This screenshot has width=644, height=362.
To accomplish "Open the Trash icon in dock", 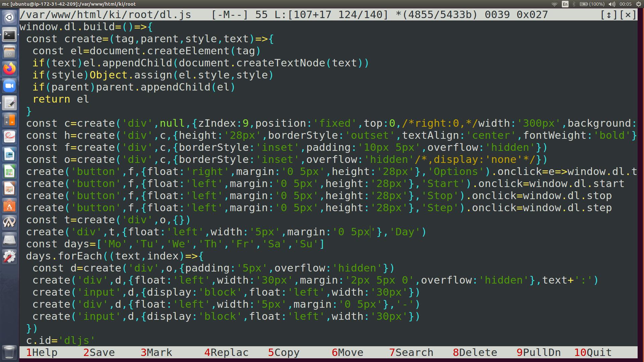I will pyautogui.click(x=9, y=352).
